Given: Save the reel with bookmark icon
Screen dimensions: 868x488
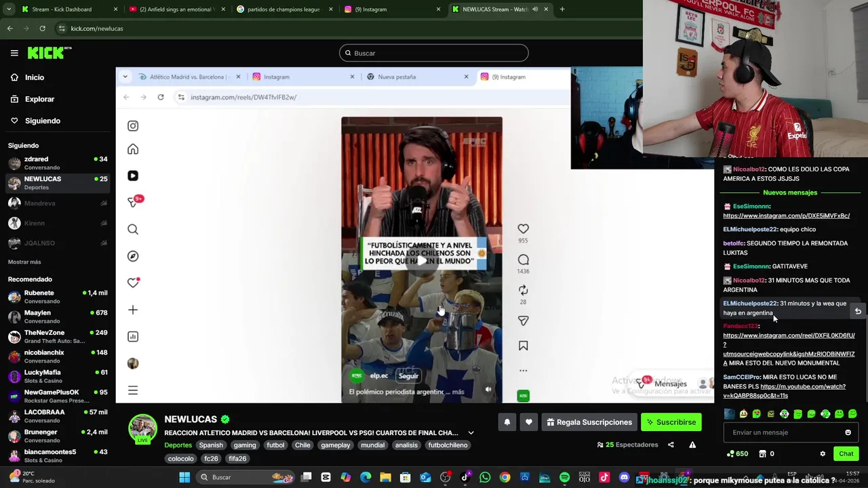Looking at the screenshot, I should click(x=523, y=346).
